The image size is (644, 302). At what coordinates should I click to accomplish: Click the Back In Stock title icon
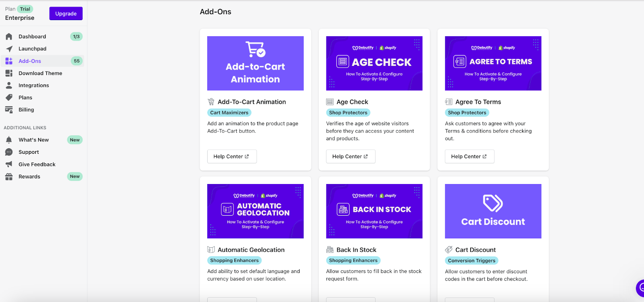click(330, 250)
